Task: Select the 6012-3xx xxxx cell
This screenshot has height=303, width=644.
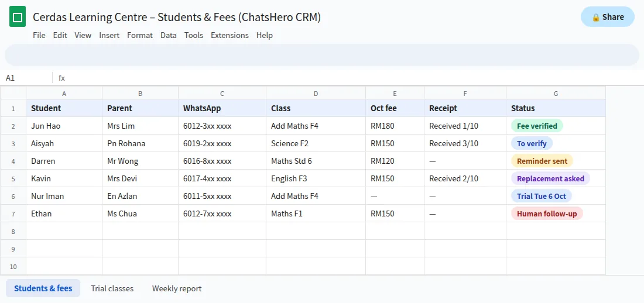Action: (x=222, y=126)
